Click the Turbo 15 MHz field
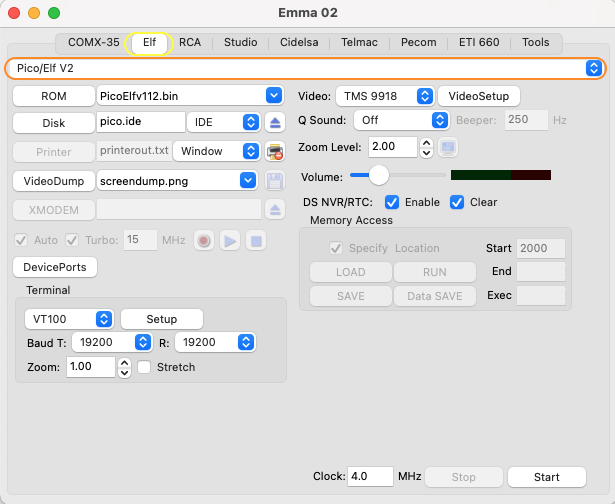Image resolution: width=615 pixels, height=504 pixels. pos(140,240)
